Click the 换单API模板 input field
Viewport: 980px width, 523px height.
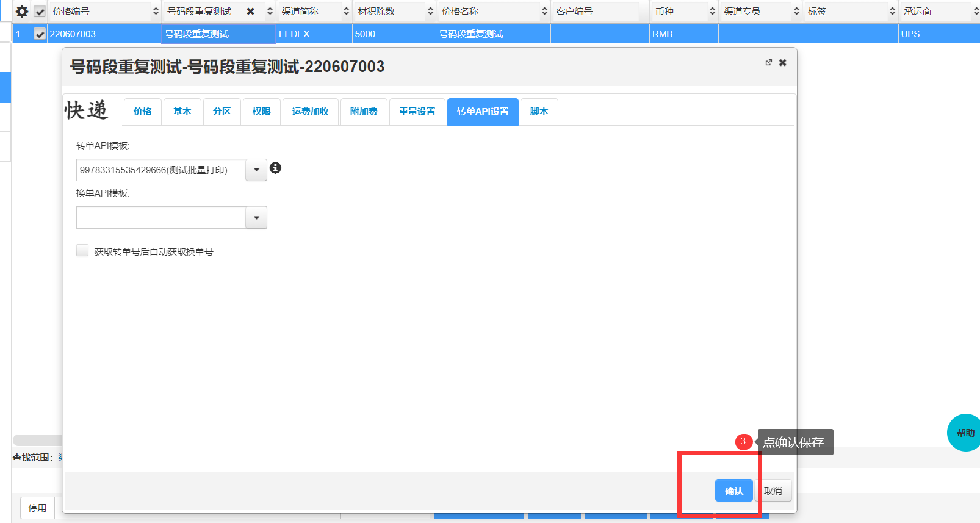click(161, 218)
